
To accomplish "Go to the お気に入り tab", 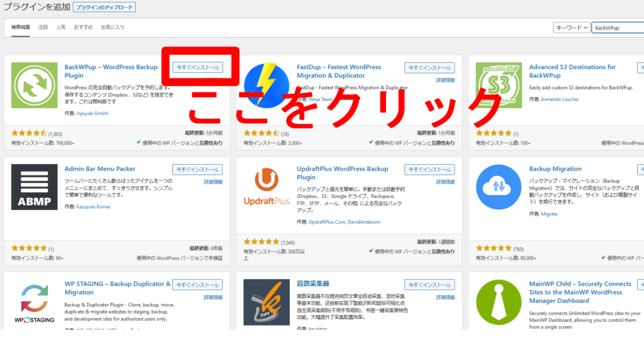I will 113,27.
